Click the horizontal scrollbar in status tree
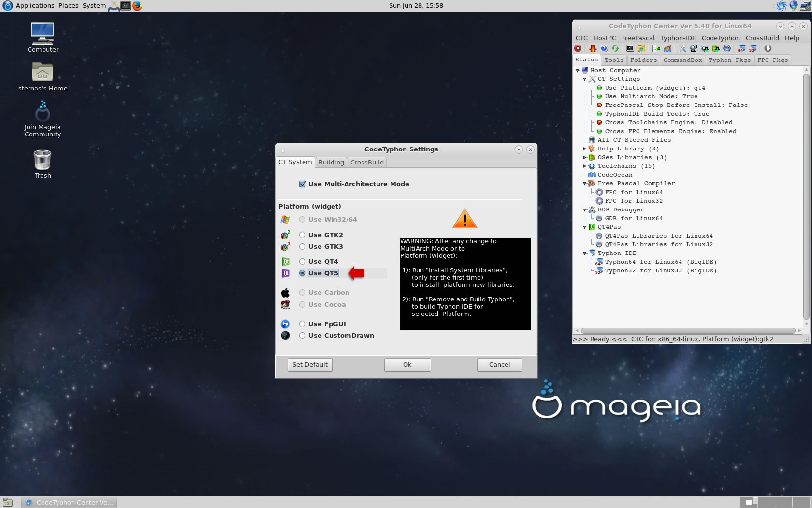This screenshot has height=508, width=812. (688, 331)
